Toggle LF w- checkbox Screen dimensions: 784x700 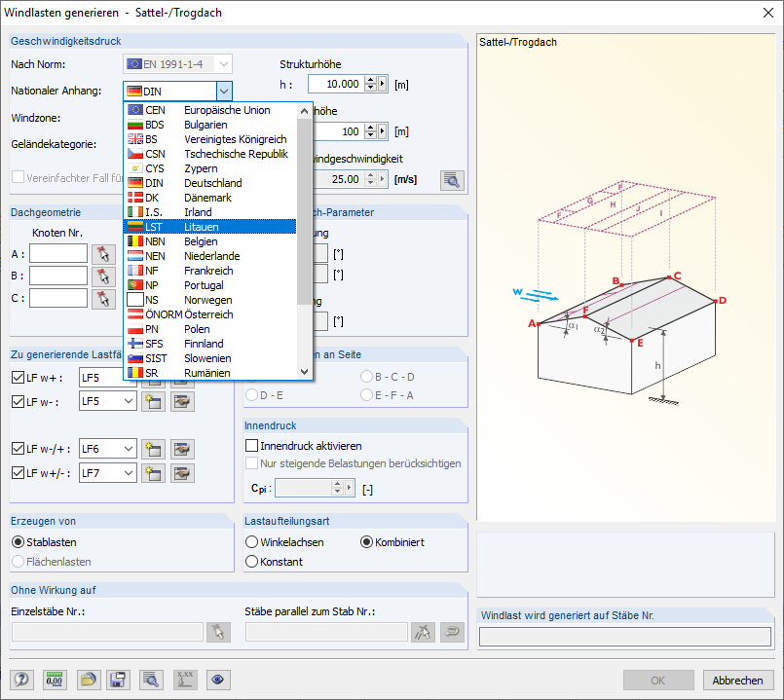pos(18,401)
